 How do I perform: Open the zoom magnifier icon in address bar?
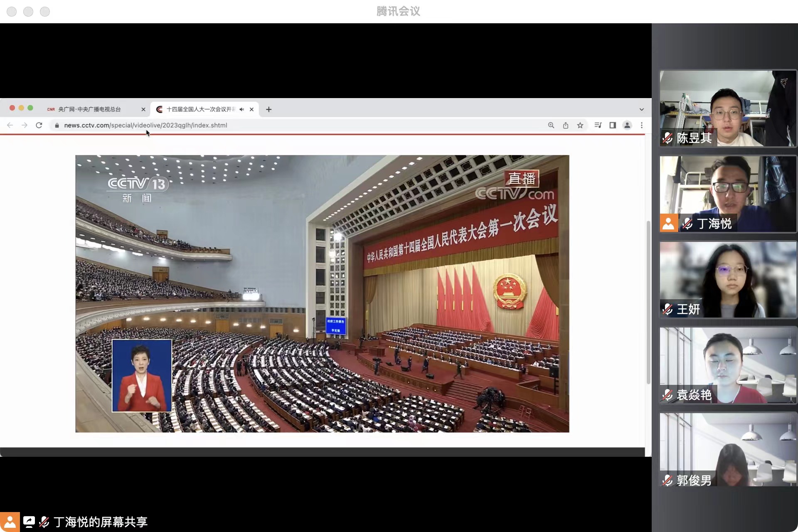click(x=551, y=125)
